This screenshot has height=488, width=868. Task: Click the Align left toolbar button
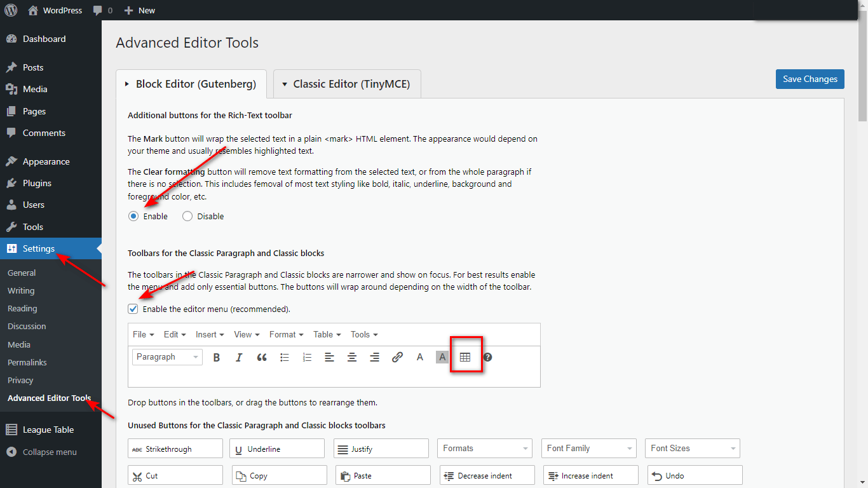tap(329, 357)
